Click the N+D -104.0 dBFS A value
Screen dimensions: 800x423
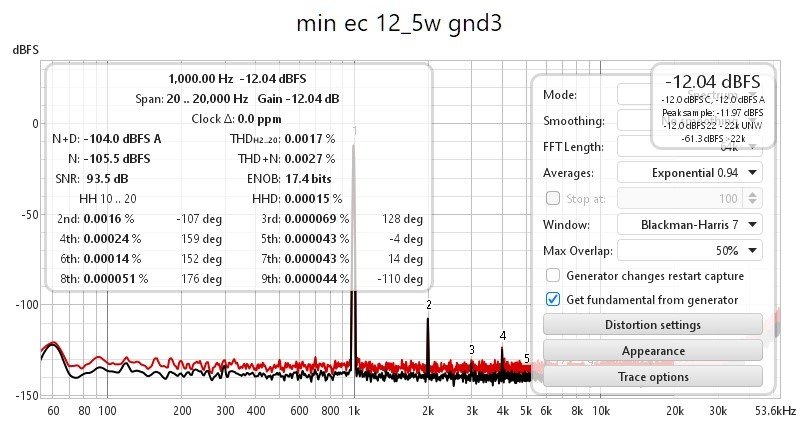pyautogui.click(x=122, y=139)
